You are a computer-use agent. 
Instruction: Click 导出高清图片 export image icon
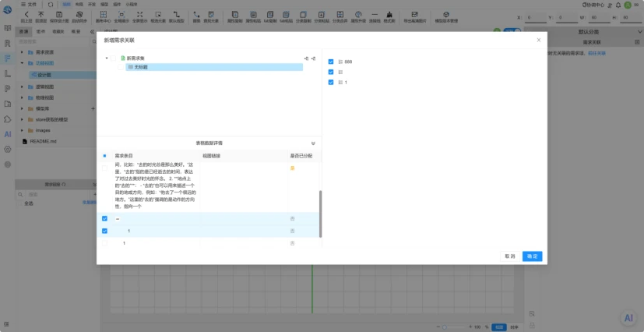coord(415,14)
